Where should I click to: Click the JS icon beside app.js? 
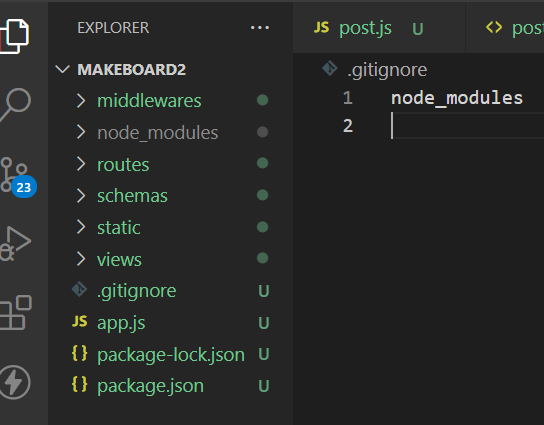tap(79, 322)
